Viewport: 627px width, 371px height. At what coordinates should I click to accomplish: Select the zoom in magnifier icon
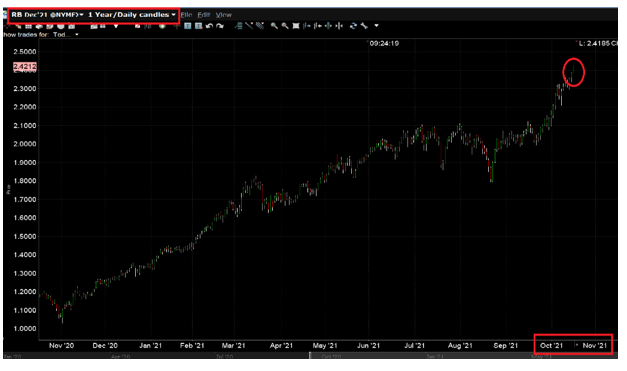click(x=274, y=26)
